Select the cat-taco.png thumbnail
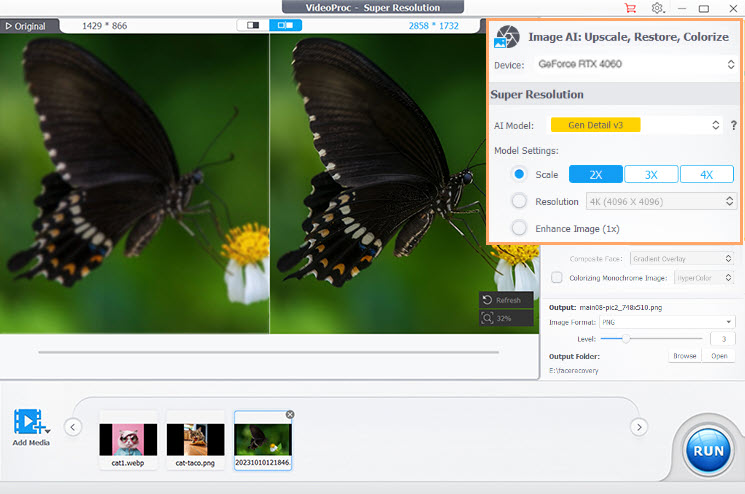The width and height of the screenshot is (745, 494). tap(195, 440)
